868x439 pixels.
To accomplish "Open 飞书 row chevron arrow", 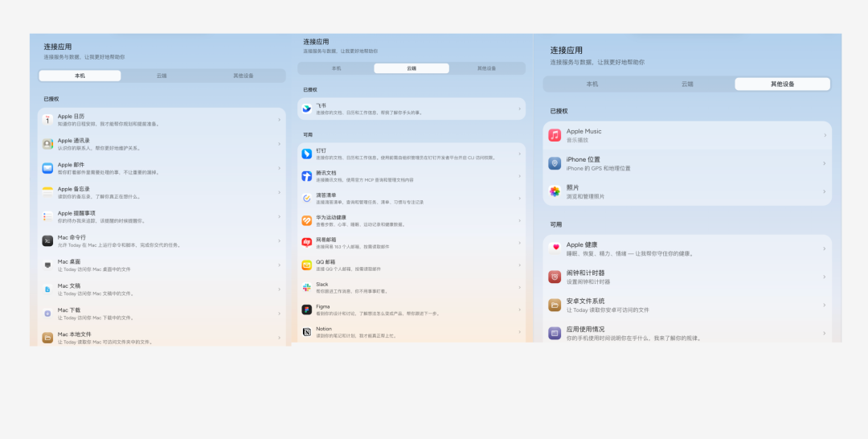I will coord(519,109).
